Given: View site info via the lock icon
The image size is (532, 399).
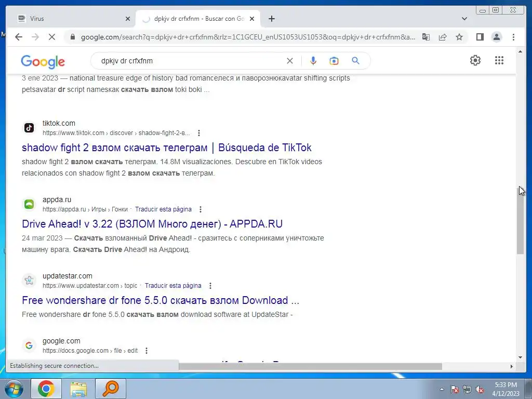Looking at the screenshot, I should (73, 37).
